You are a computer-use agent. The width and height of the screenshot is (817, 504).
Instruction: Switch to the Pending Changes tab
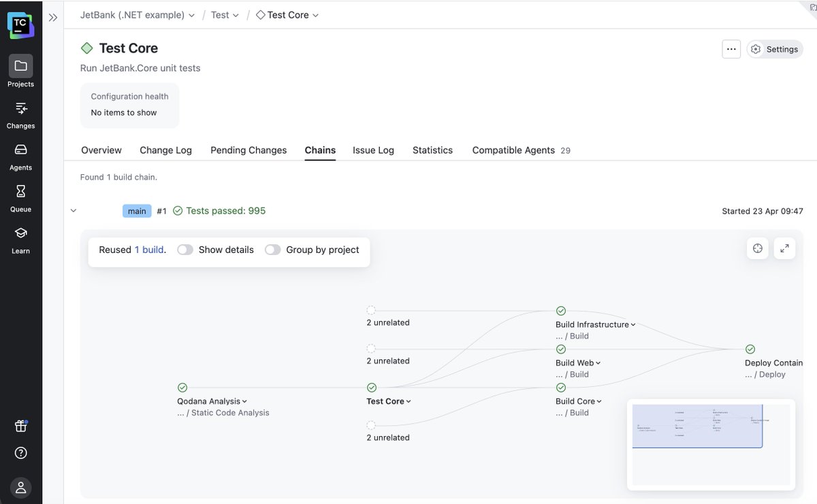click(249, 150)
